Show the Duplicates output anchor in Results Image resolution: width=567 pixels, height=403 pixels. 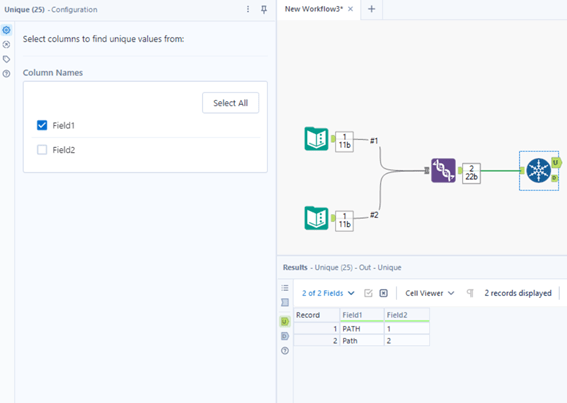pos(285,336)
